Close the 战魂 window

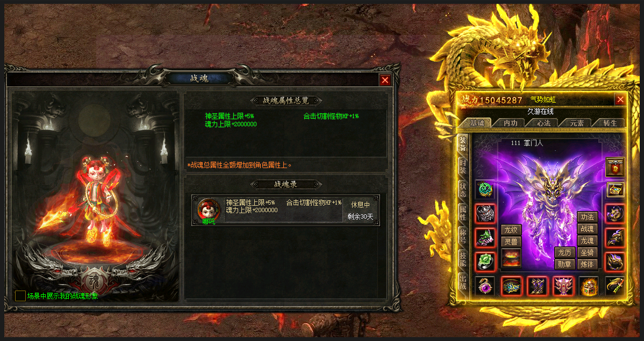point(385,81)
